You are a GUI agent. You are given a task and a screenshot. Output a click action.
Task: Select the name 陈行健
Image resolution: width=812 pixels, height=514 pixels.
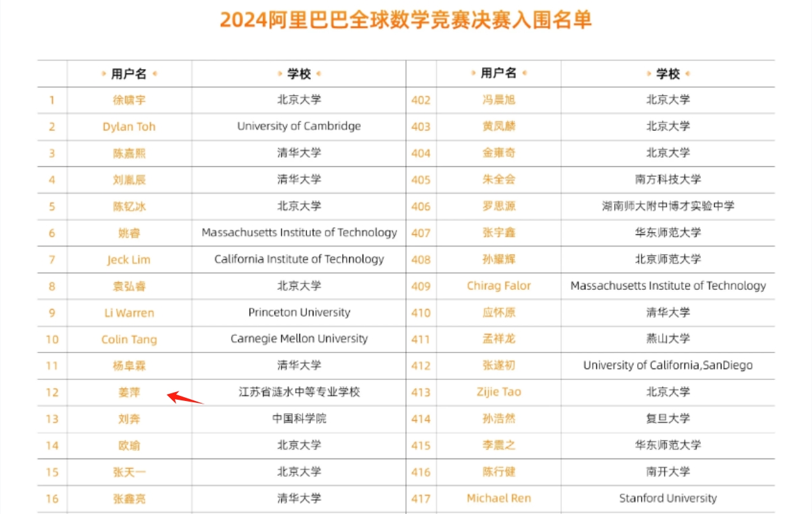pos(499,472)
